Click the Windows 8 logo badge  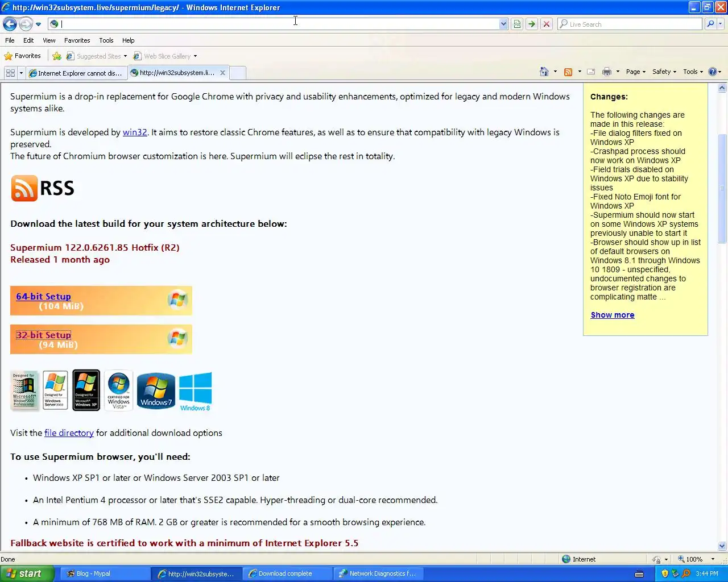coord(195,392)
